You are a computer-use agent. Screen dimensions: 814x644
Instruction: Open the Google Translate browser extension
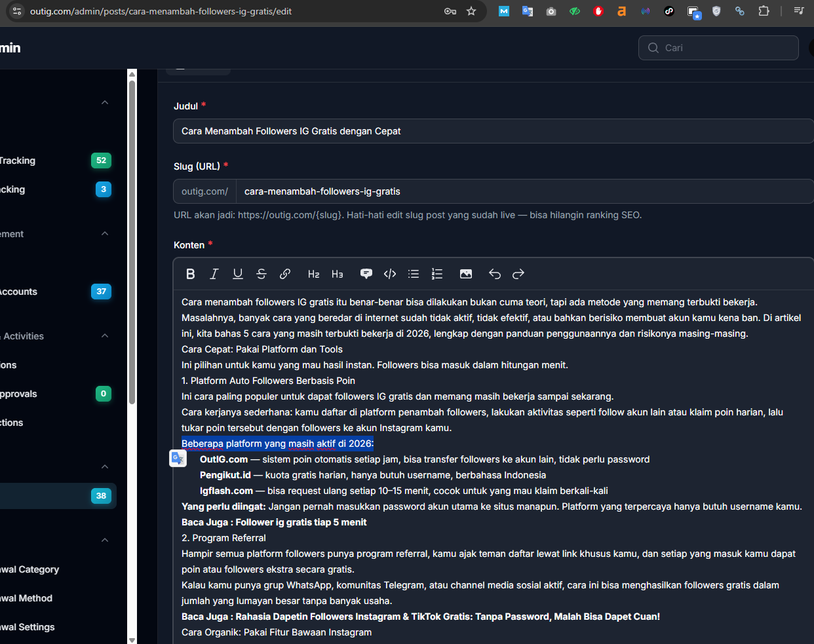(x=528, y=11)
